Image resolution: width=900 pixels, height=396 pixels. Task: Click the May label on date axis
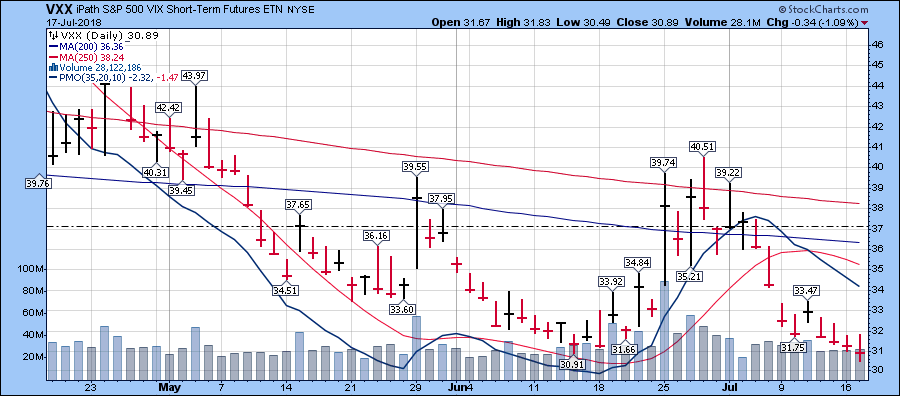pos(169,387)
